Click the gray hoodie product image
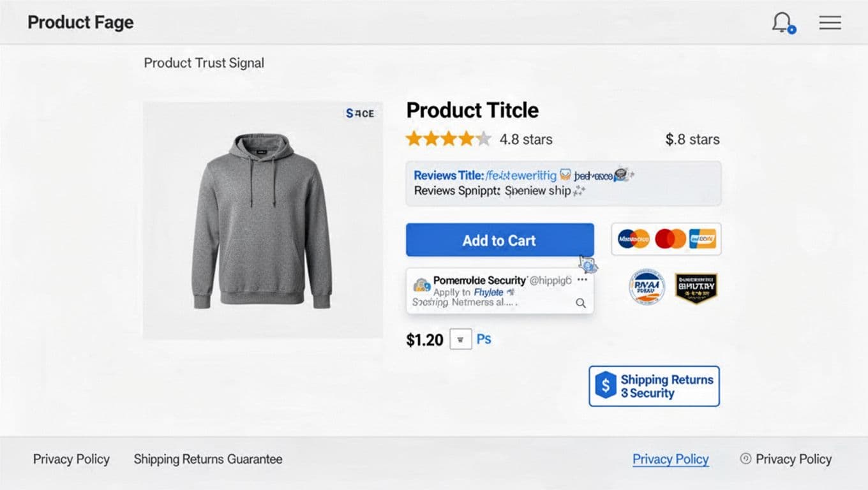Viewport: 868px width, 490px height. tap(263, 217)
